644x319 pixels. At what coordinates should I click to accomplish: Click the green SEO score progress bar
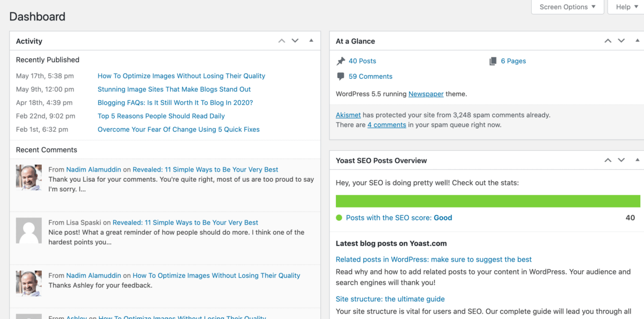coord(487,201)
